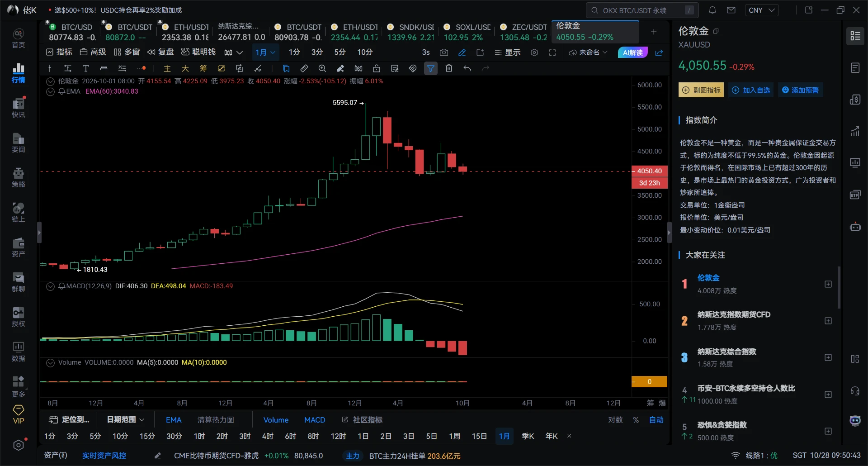Click the 副图指标 button
This screenshot has height=466, width=868.
tap(701, 90)
